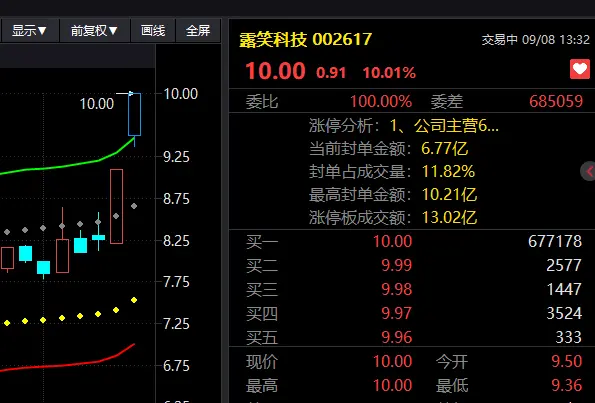Image resolution: width=595 pixels, height=403 pixels.
Task: Open the 前复权 dropdown menu
Action: click(x=94, y=31)
